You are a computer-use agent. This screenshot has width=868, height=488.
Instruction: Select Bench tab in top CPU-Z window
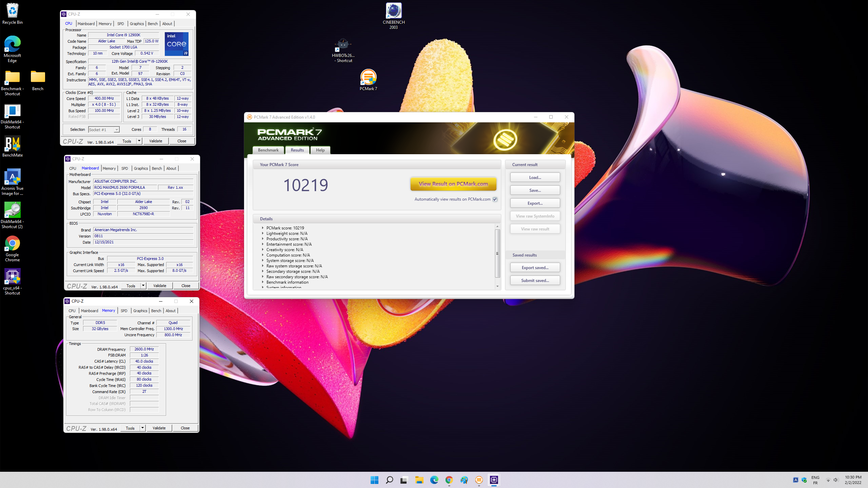153,24
